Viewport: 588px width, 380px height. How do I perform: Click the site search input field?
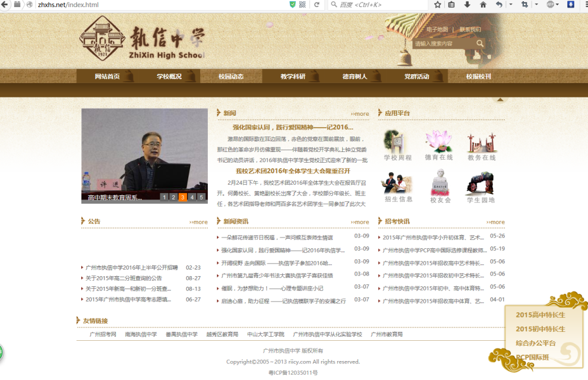tap(442, 43)
